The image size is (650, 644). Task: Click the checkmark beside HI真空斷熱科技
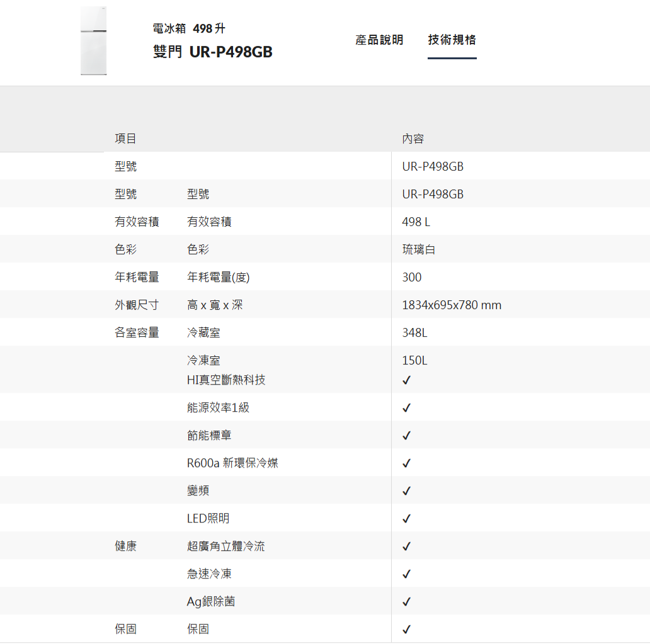(x=406, y=380)
